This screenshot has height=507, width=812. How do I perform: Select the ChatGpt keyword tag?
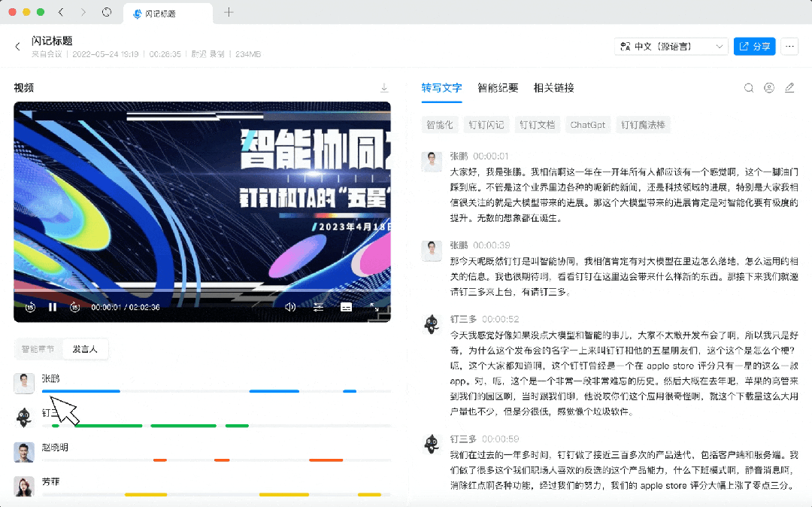coord(588,125)
